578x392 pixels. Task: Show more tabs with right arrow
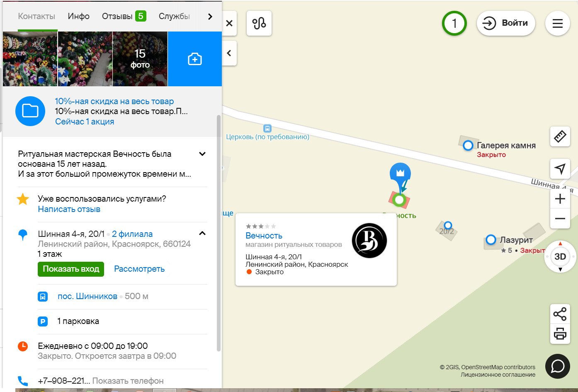tap(210, 17)
